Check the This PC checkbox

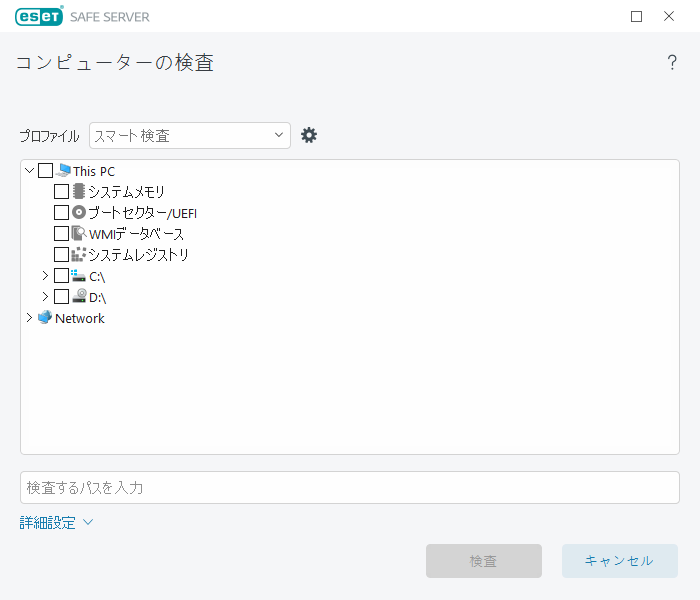tap(46, 171)
